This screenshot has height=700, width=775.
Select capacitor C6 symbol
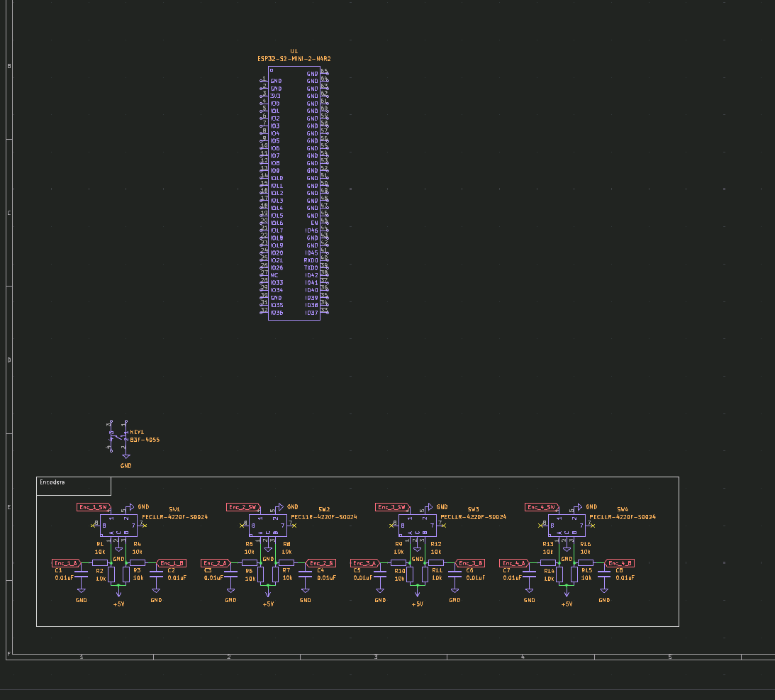[455, 574]
